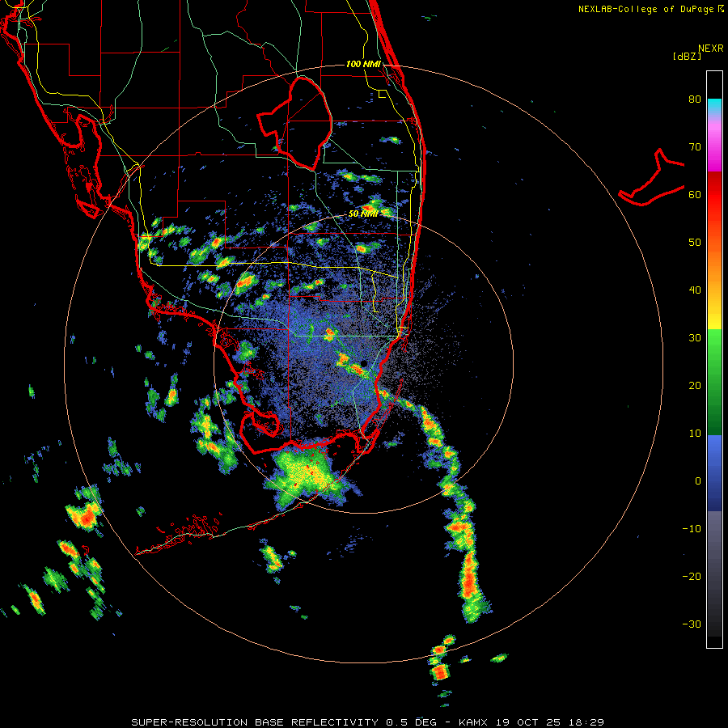Click the 50 NMI range ring label

363,214
